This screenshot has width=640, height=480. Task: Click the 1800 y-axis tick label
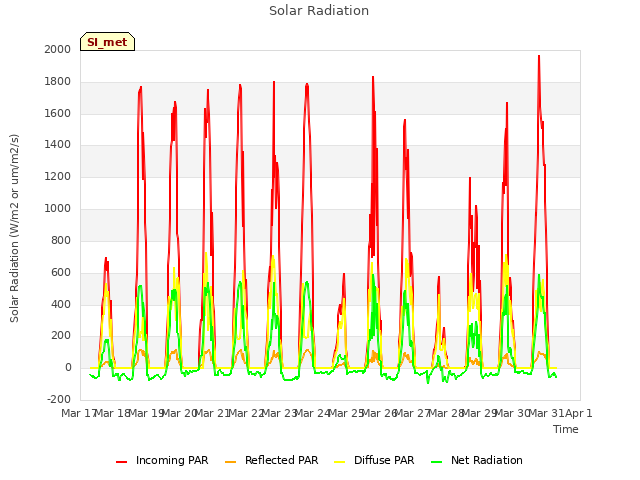pos(58,82)
